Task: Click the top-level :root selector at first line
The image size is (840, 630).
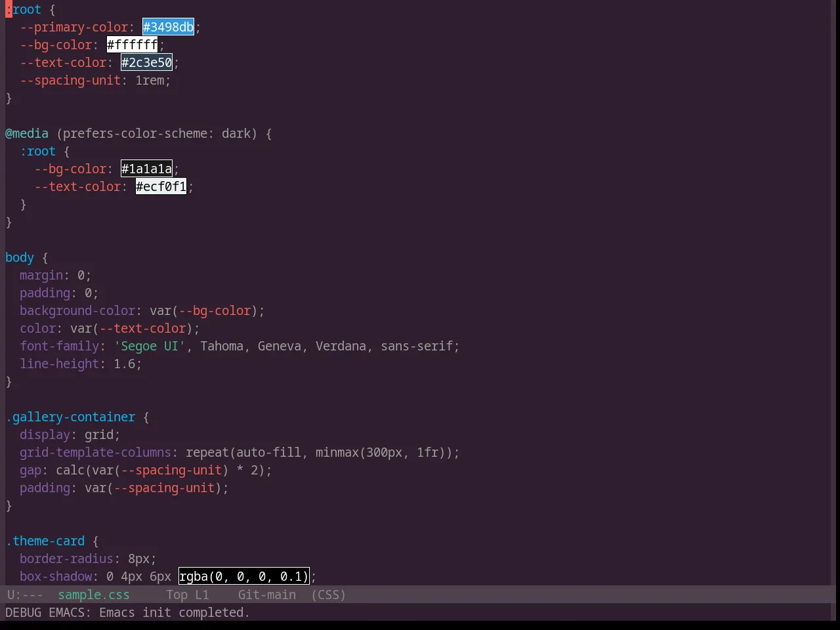Action: 24,9
